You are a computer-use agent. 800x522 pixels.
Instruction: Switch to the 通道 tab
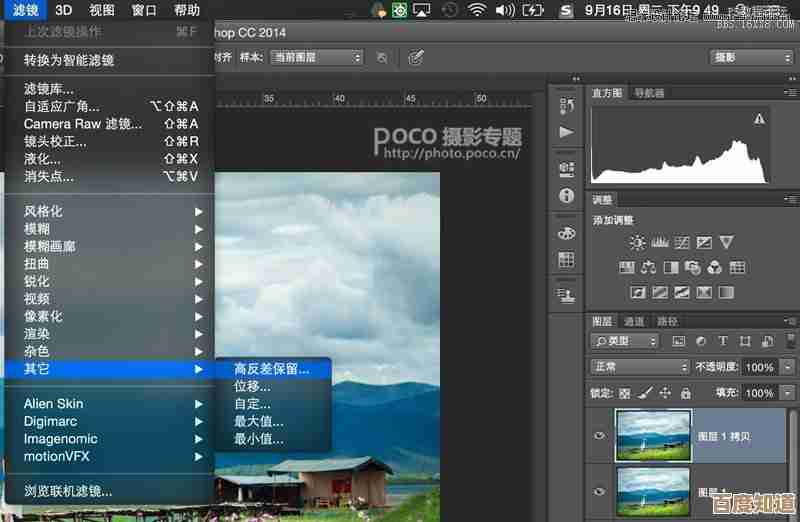tap(634, 321)
